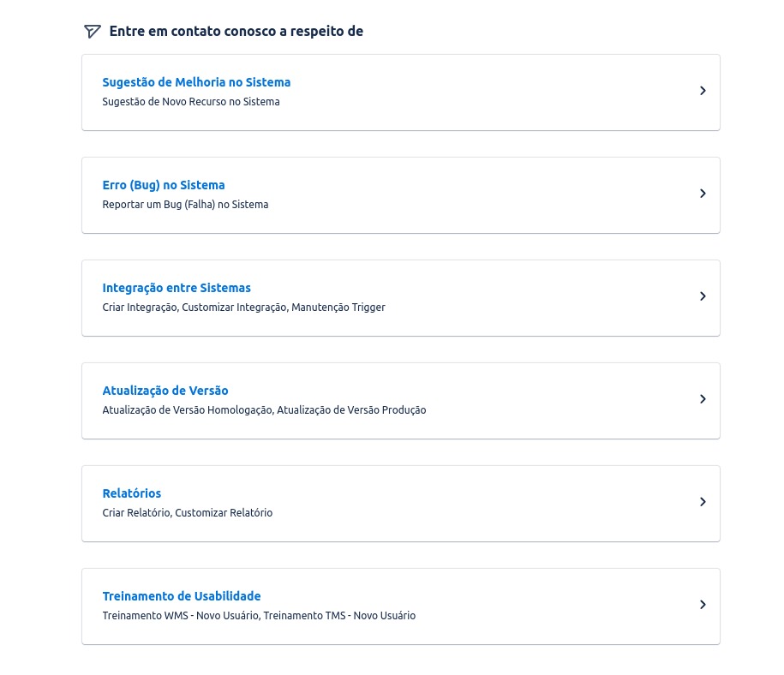This screenshot has width=784, height=675.
Task: Click 'Criar Integração, Customizar Integração' description
Action: tap(243, 308)
